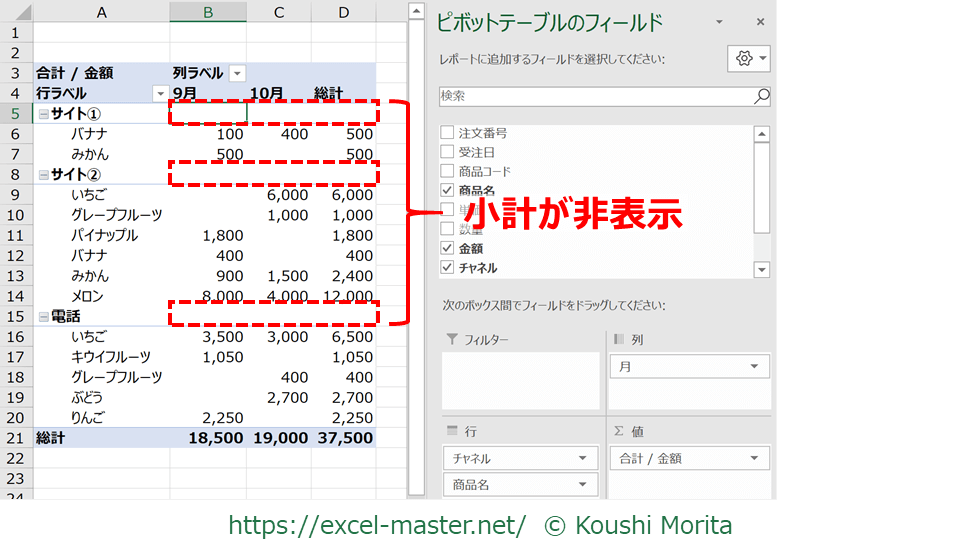Untick the 金額 field checkbox
Screen dimensions: 960x540
pyautogui.click(x=447, y=248)
